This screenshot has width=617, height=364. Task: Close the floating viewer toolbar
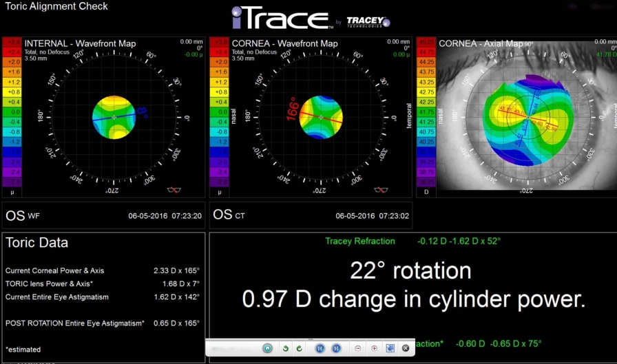tap(406, 348)
